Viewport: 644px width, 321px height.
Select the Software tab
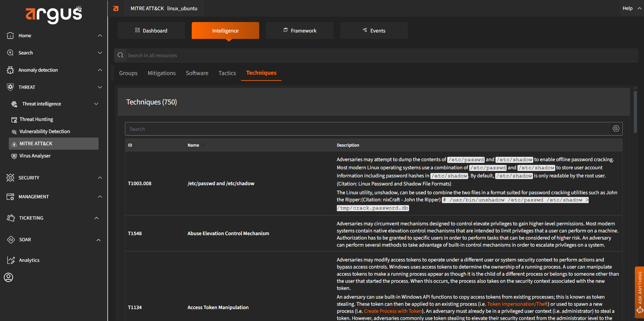[197, 73]
